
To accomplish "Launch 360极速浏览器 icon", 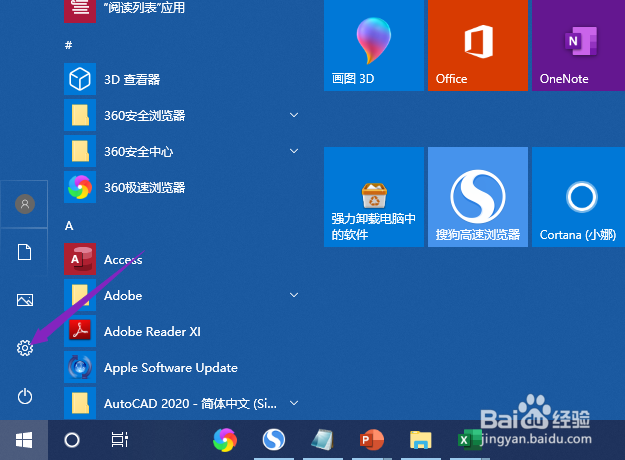I will [x=80, y=187].
